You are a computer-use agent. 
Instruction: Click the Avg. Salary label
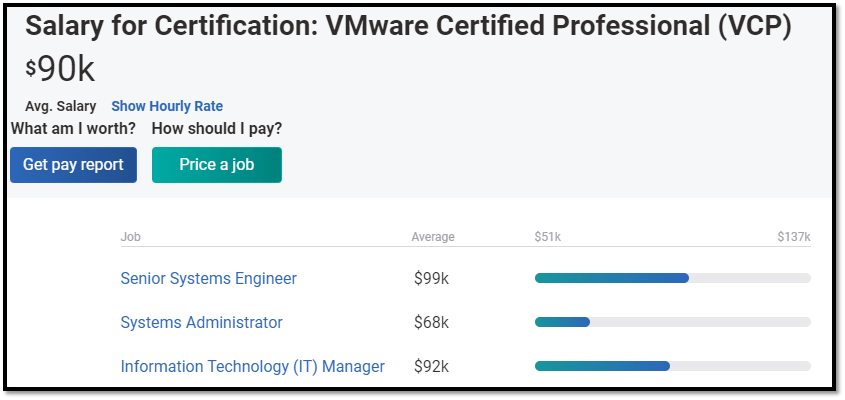point(60,106)
